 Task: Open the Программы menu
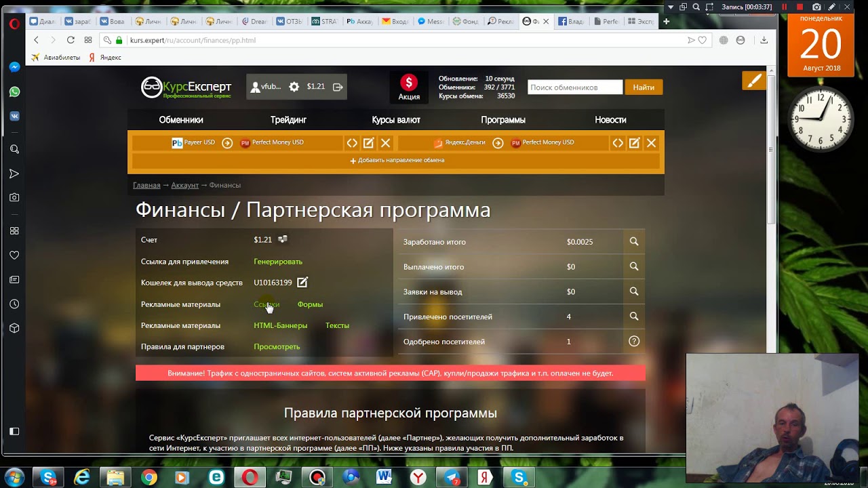(x=503, y=120)
